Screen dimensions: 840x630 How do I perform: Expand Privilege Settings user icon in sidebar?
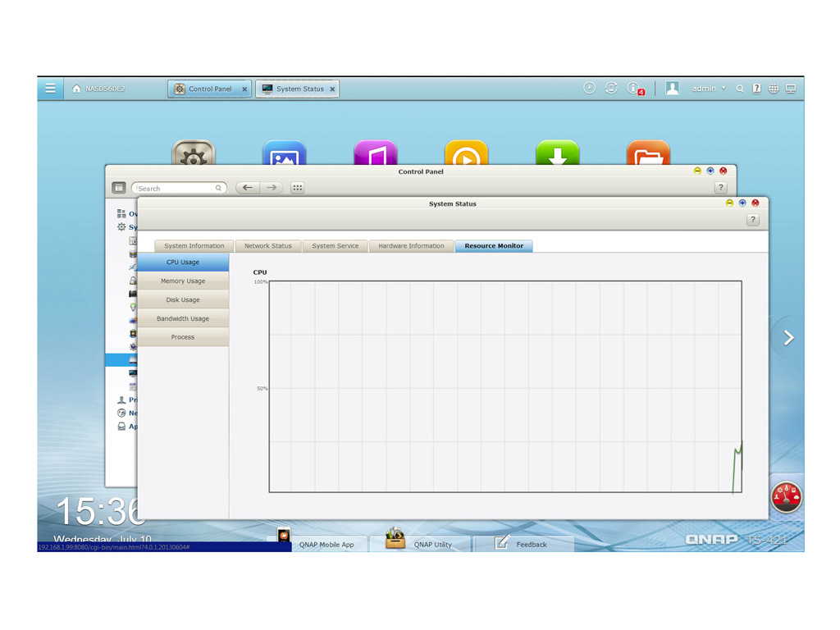(x=121, y=399)
